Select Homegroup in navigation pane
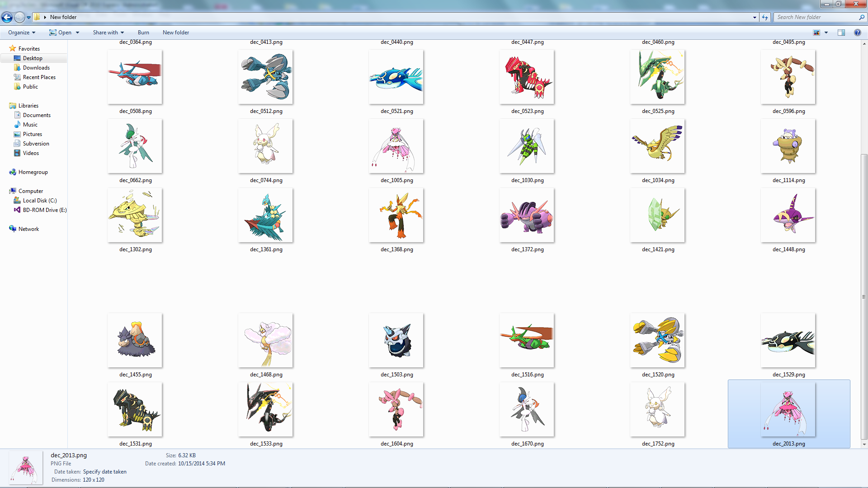The height and width of the screenshot is (488, 868). tap(33, 172)
